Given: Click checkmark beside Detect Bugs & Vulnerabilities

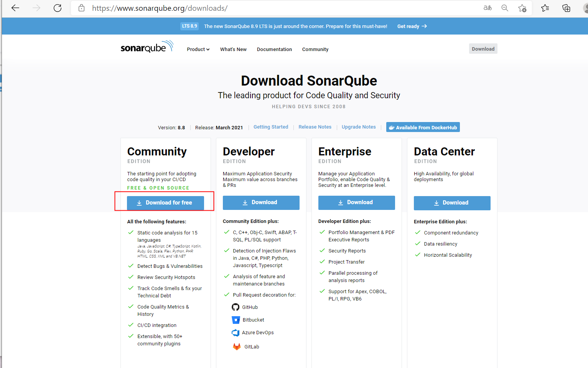Looking at the screenshot, I should click(x=131, y=266).
